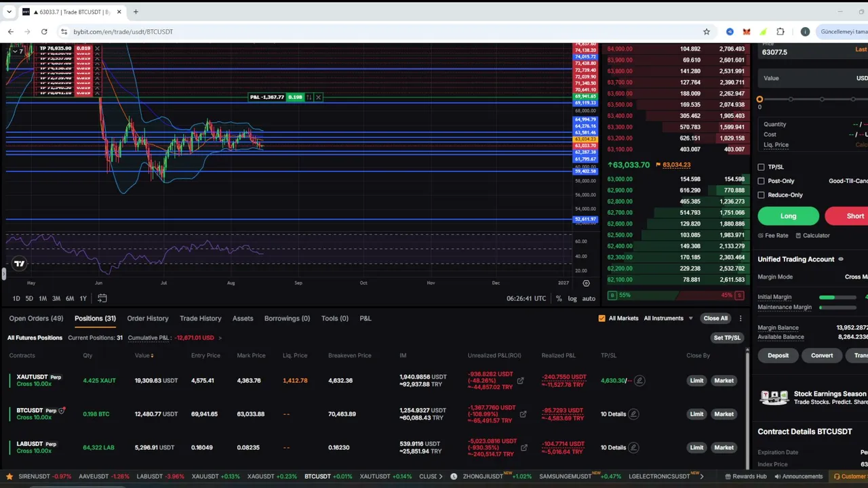The image size is (868, 488).
Task: Open the Fee Rate info
Action: (774, 236)
